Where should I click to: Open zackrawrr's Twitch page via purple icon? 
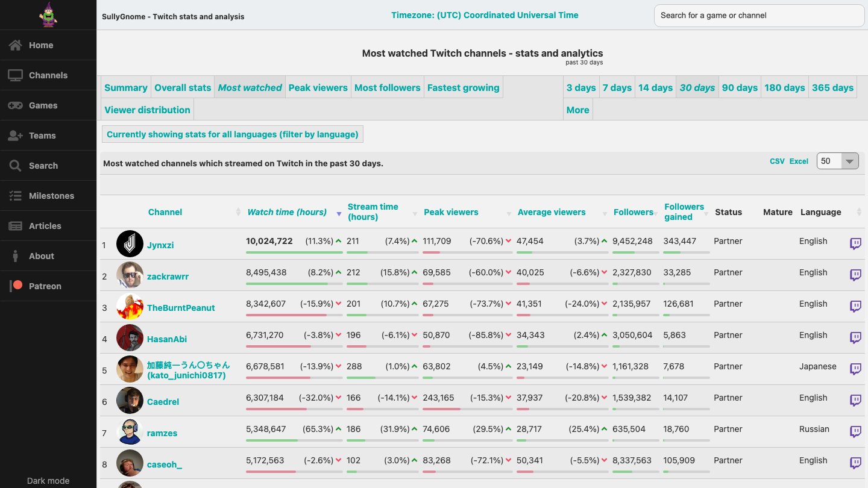(855, 275)
